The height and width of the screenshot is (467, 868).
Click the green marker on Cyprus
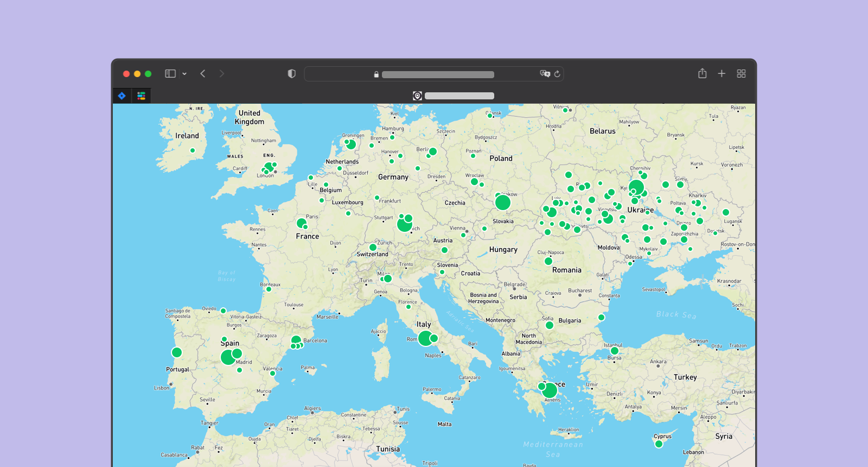(x=659, y=444)
